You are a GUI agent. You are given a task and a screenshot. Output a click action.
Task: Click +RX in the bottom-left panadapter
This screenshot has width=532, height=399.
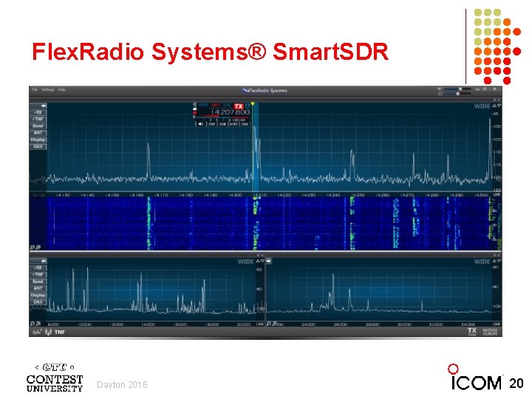[x=38, y=267]
